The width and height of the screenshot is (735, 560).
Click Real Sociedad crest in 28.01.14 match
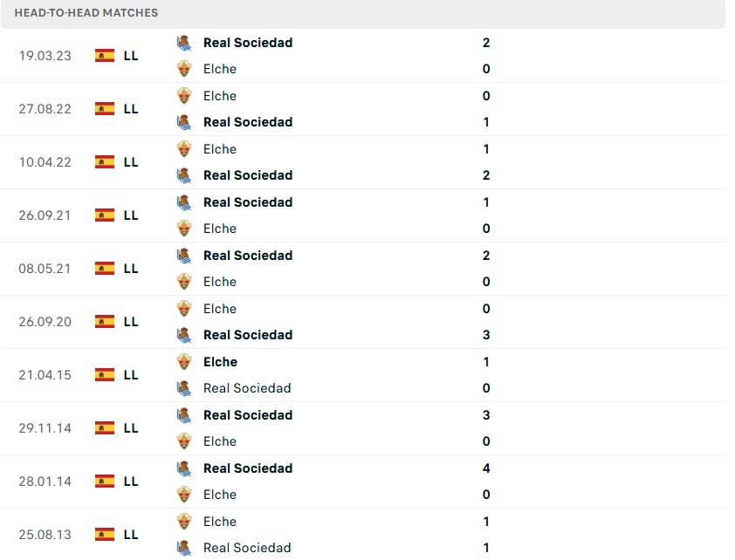[184, 468]
